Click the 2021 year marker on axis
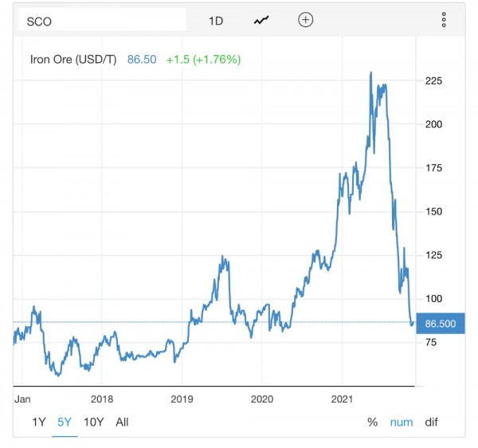478x448 pixels. (342, 399)
